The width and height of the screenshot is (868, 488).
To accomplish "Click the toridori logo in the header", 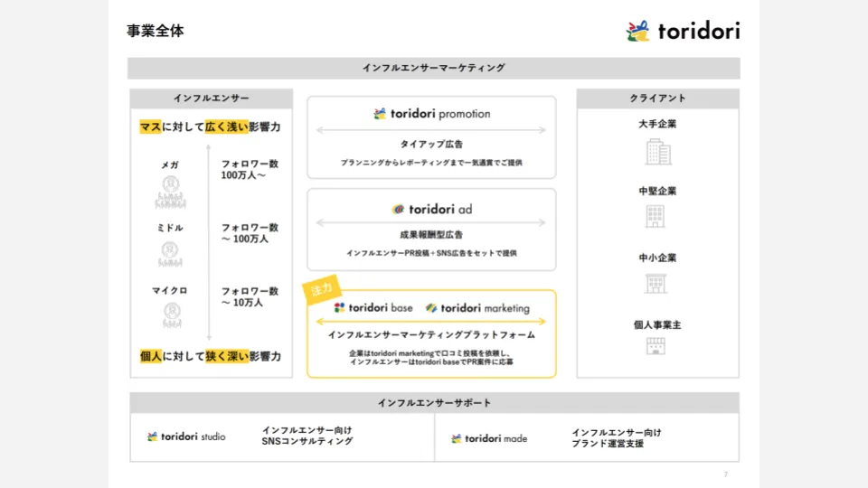I will tap(682, 31).
